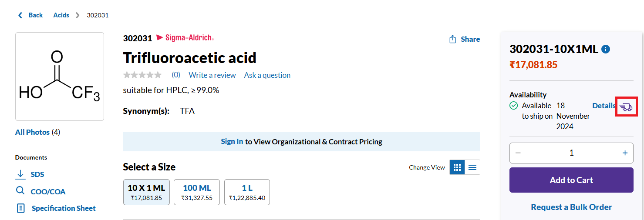Viewport: 644px width, 220px height.
Task: Decrease quantity with minus button
Action: (518, 153)
